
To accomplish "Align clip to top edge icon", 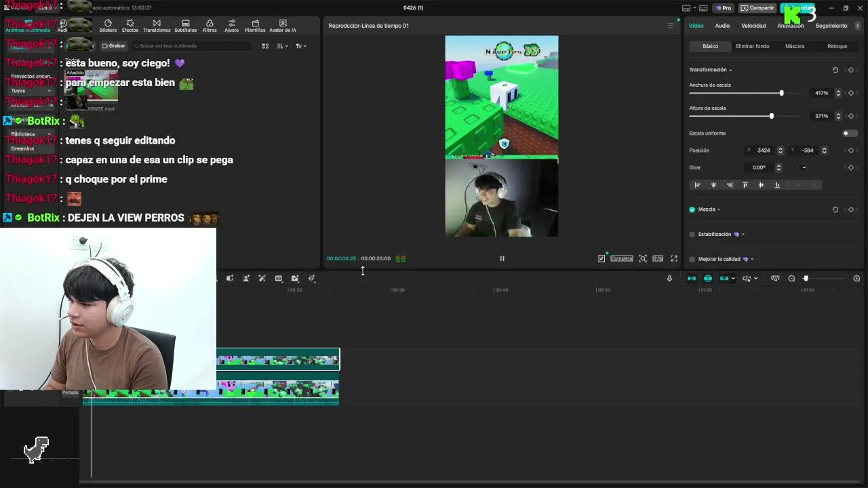I will 745,185.
